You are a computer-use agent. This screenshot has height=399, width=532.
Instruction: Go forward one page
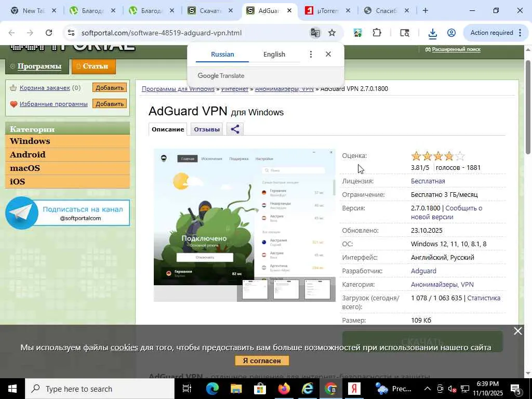[30, 33]
